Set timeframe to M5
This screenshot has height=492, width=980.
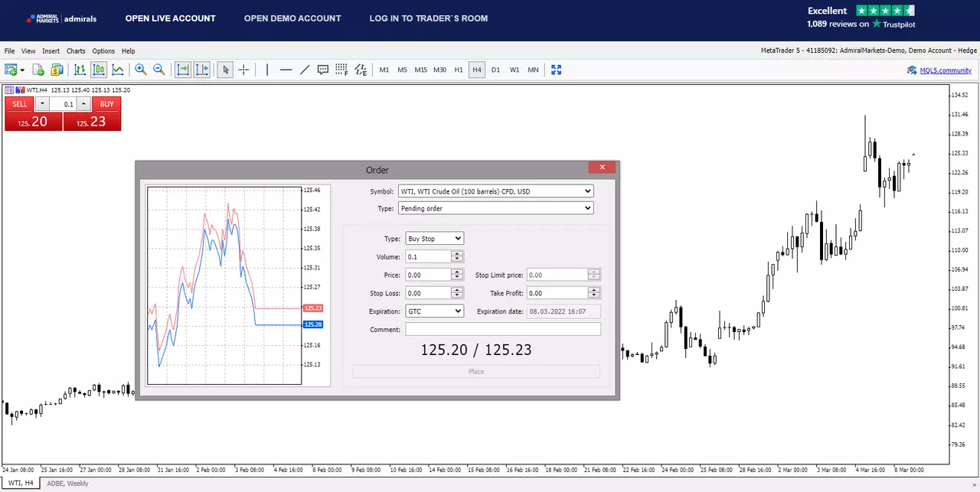tap(403, 70)
